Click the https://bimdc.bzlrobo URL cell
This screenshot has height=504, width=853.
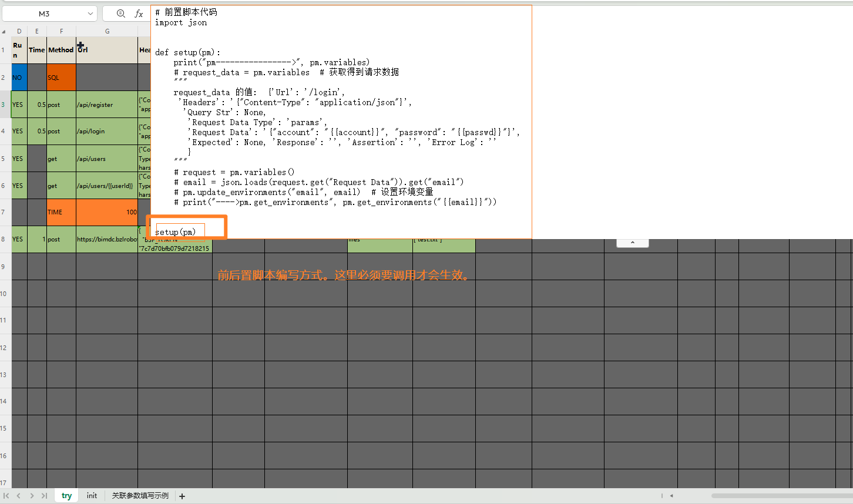pyautogui.click(x=107, y=239)
